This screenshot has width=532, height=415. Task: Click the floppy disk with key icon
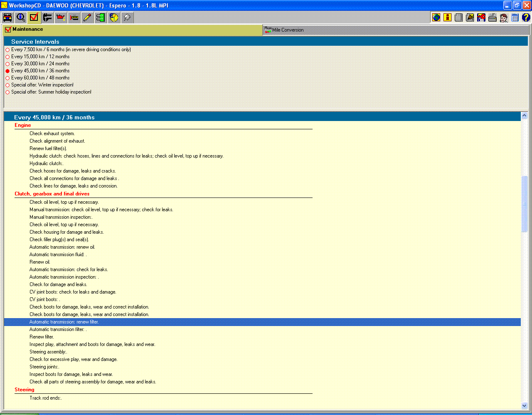click(481, 17)
